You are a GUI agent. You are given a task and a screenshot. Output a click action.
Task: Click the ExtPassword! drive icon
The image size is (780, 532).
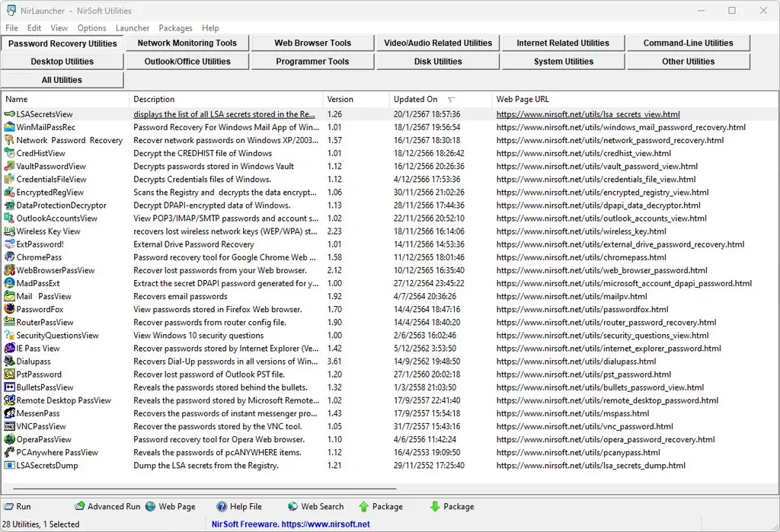[x=9, y=244]
